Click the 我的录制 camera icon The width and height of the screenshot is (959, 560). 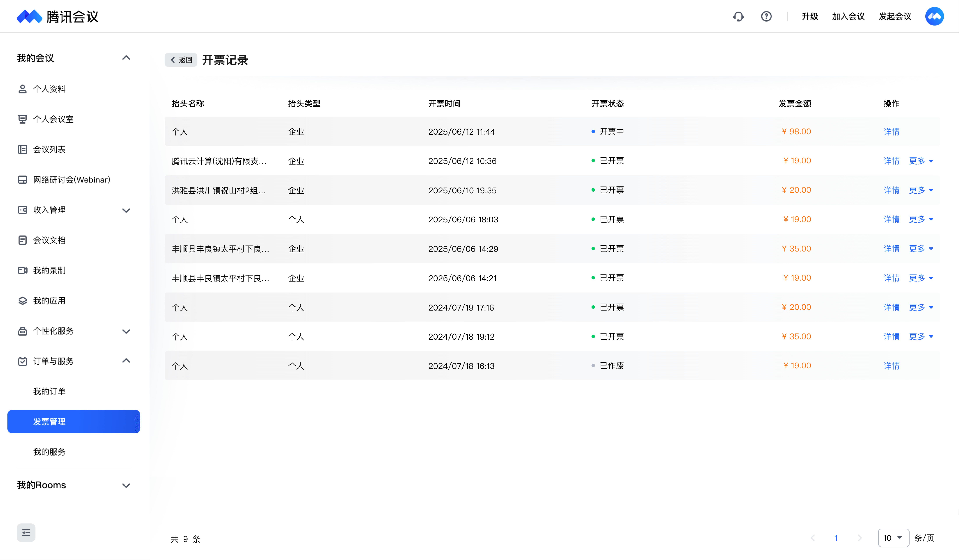22,270
